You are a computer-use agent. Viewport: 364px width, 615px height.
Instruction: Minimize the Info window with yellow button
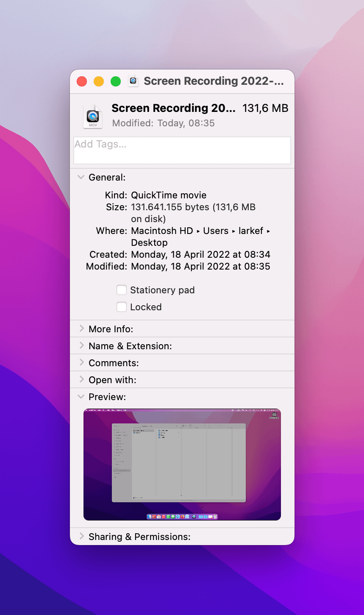click(99, 81)
